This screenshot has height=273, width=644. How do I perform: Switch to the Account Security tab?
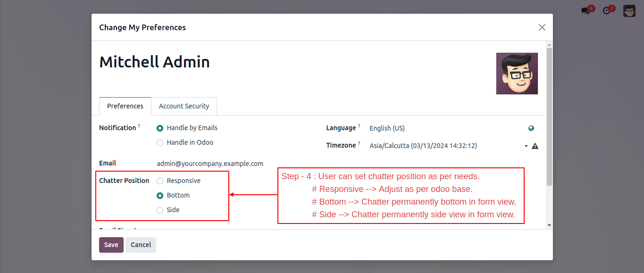[x=184, y=106]
